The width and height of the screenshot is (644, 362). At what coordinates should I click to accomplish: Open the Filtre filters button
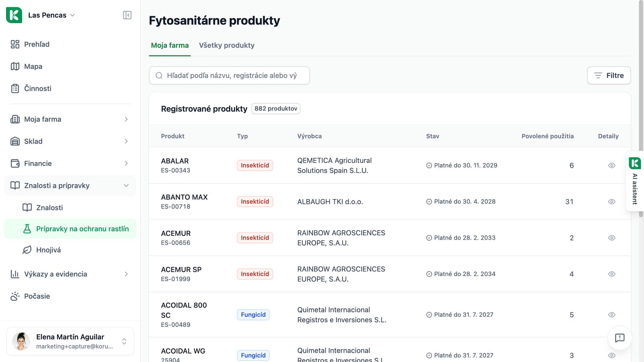pyautogui.click(x=609, y=75)
